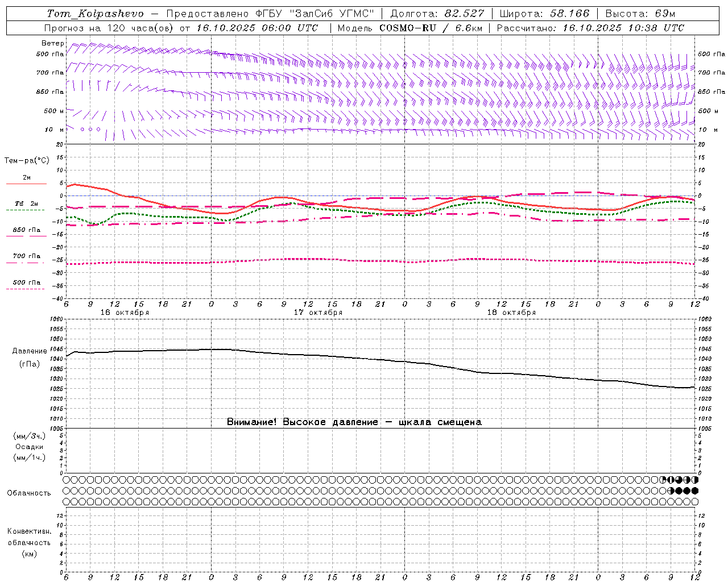Click the (гПа) unit label under Давление
This screenshot has height=582, width=728.
point(30,364)
